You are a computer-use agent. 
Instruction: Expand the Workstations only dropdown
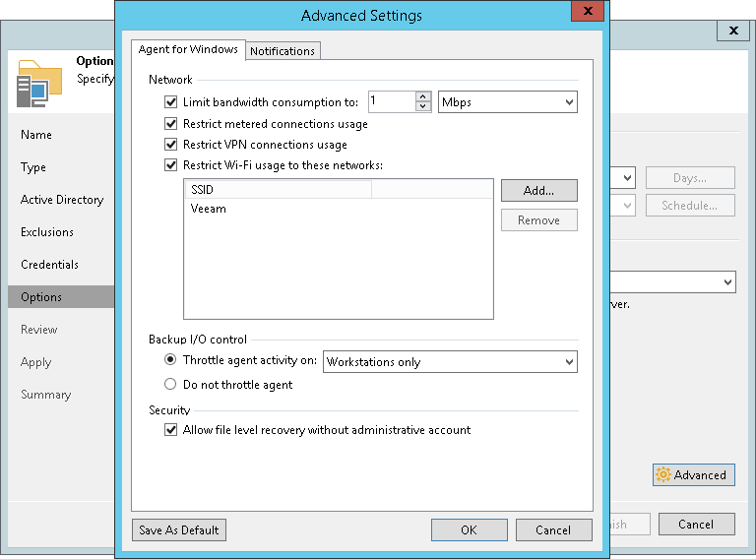pyautogui.click(x=450, y=362)
